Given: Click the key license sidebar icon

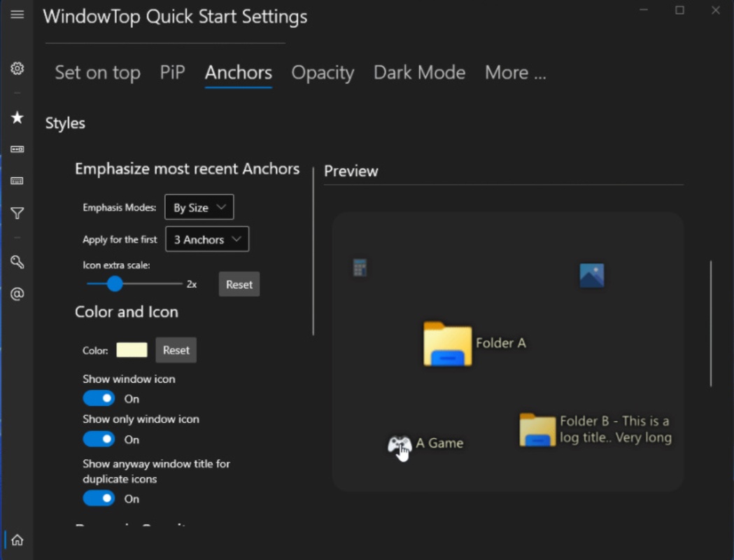Looking at the screenshot, I should pos(17,262).
